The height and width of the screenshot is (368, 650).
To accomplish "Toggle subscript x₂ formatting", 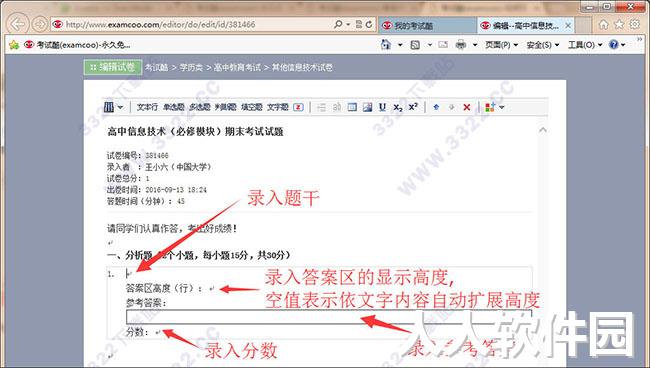I will 398,108.
